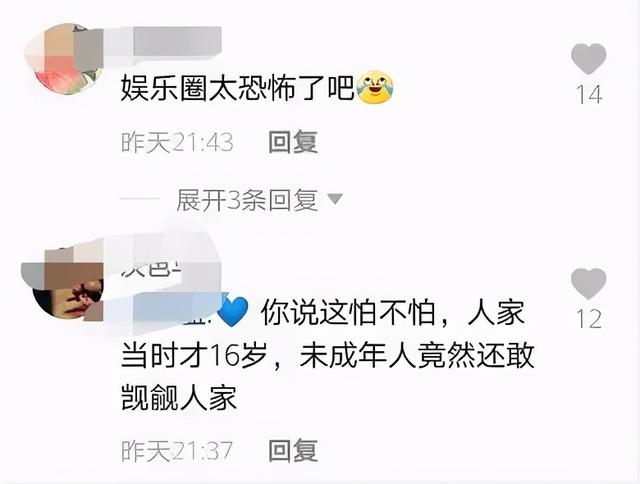640x484 pixels.
Task: Like the "娱乐圈太恐怖了吧" comment with its heart
Action: (588, 59)
